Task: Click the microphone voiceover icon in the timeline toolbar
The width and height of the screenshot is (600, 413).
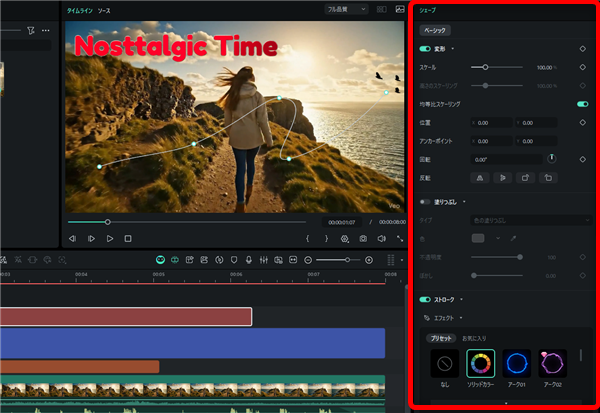Action: coord(247,260)
